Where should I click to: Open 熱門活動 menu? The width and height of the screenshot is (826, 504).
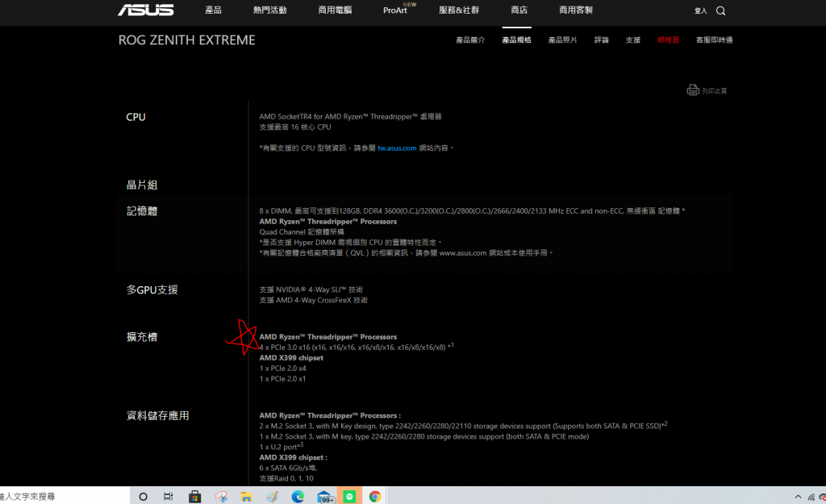click(x=269, y=10)
